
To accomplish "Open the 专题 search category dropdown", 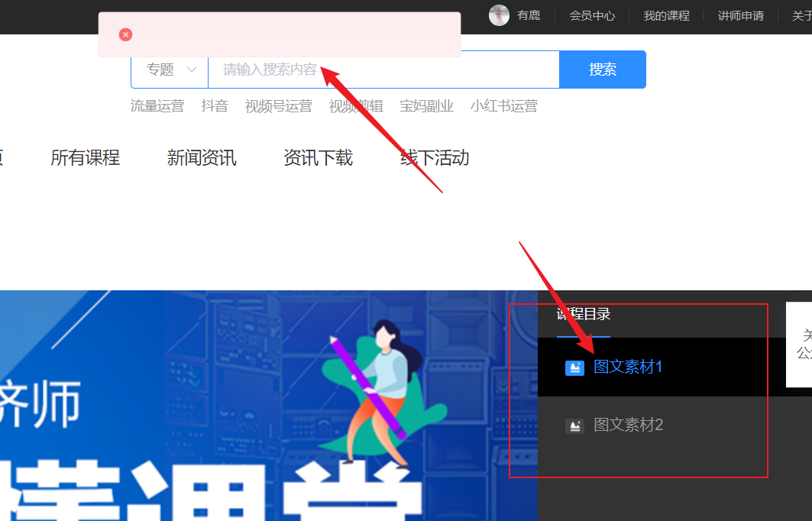I will 170,70.
